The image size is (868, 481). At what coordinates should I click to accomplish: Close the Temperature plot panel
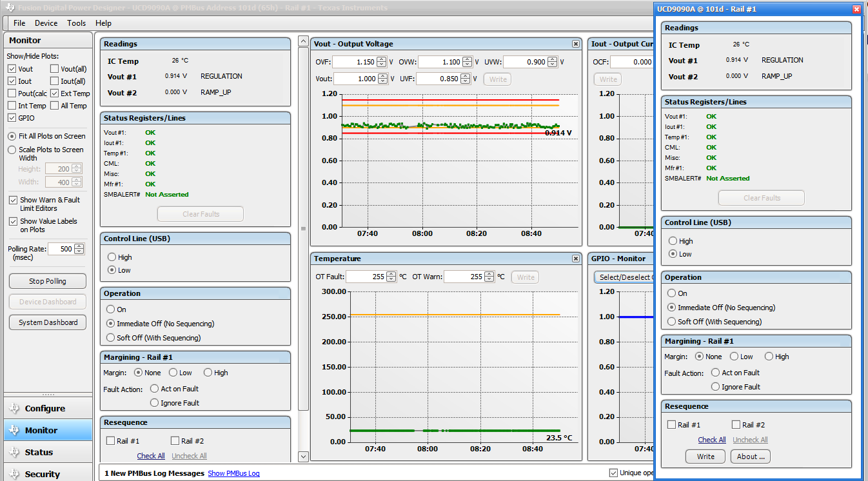pyautogui.click(x=575, y=259)
